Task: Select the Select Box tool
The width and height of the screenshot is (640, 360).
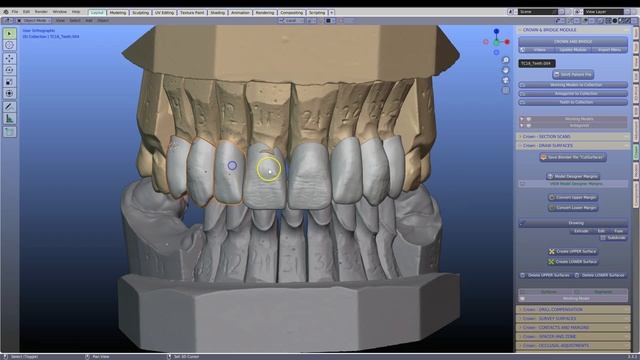Action: click(x=9, y=33)
